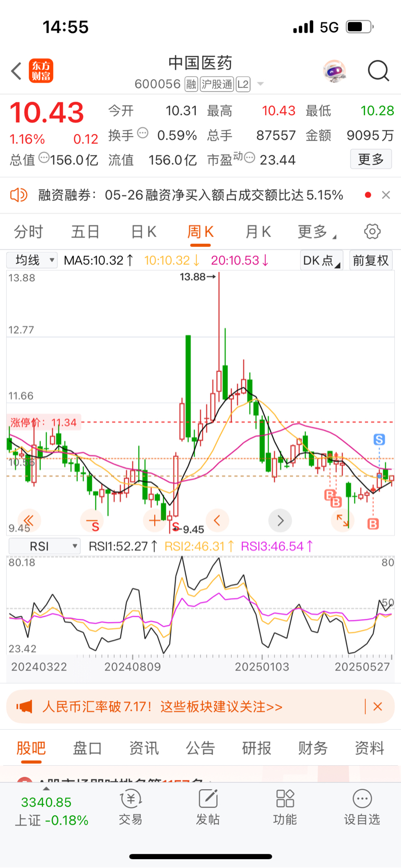Open the robot assistant avatar

click(x=334, y=70)
